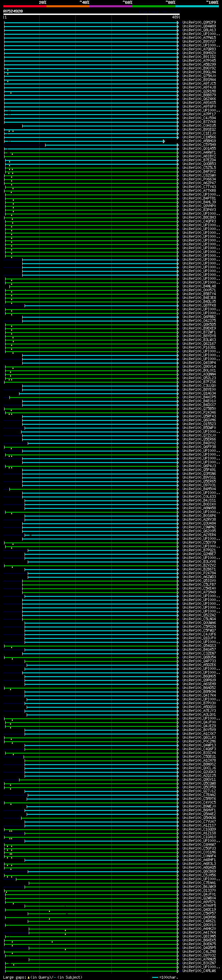This screenshot has height=980, width=222.
Task: Click the UniRef100_Q01A55 label
Action: 199,148
